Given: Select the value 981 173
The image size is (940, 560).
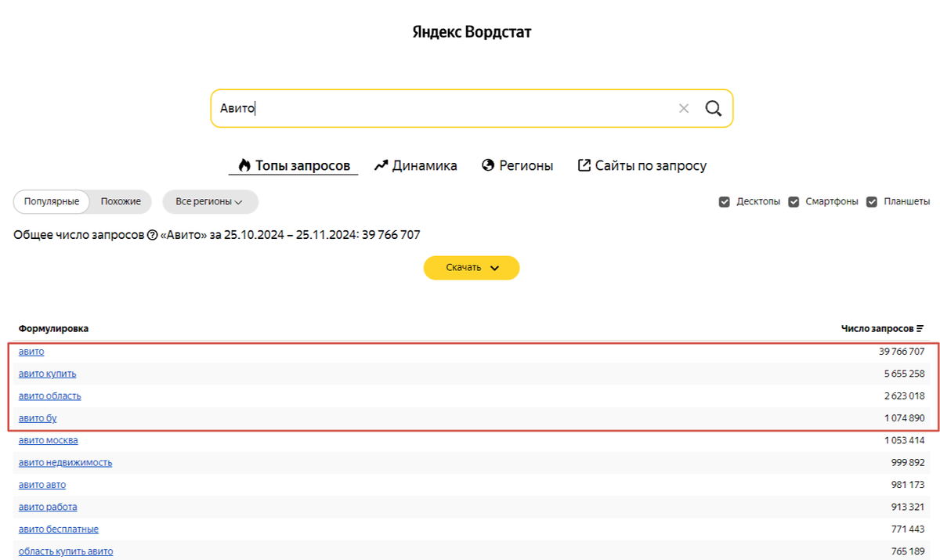Looking at the screenshot, I should pyautogui.click(x=908, y=485).
